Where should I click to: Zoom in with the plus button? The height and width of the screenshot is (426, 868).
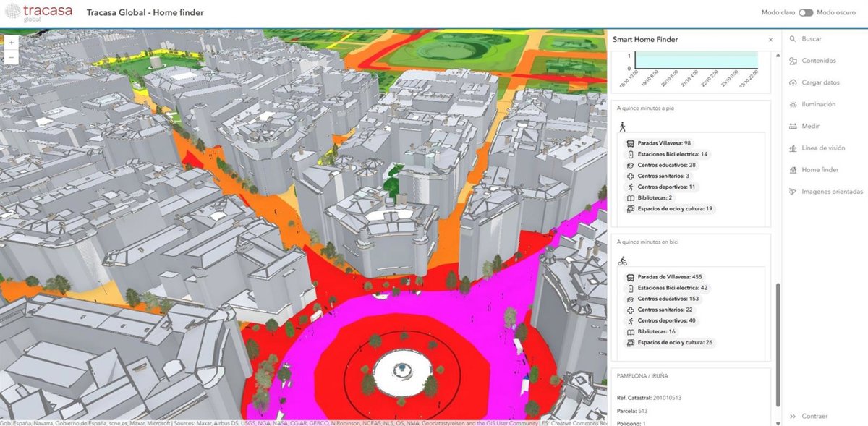point(12,43)
